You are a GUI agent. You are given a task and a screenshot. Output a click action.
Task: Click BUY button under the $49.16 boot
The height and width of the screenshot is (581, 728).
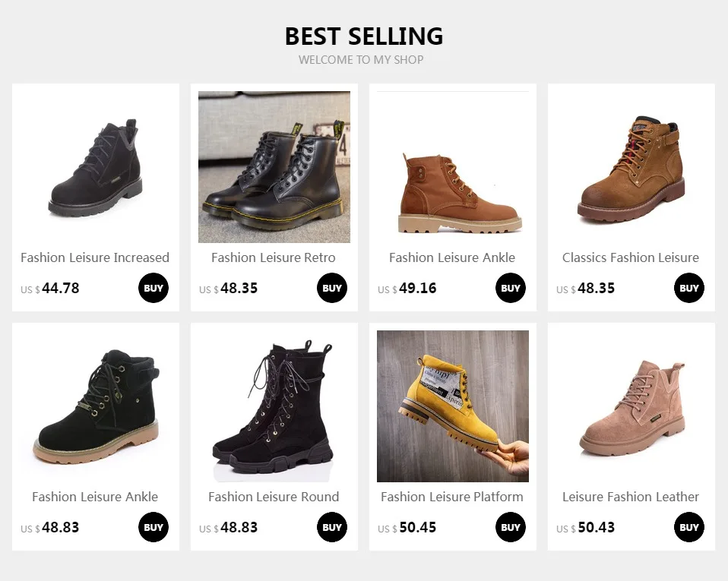point(510,288)
